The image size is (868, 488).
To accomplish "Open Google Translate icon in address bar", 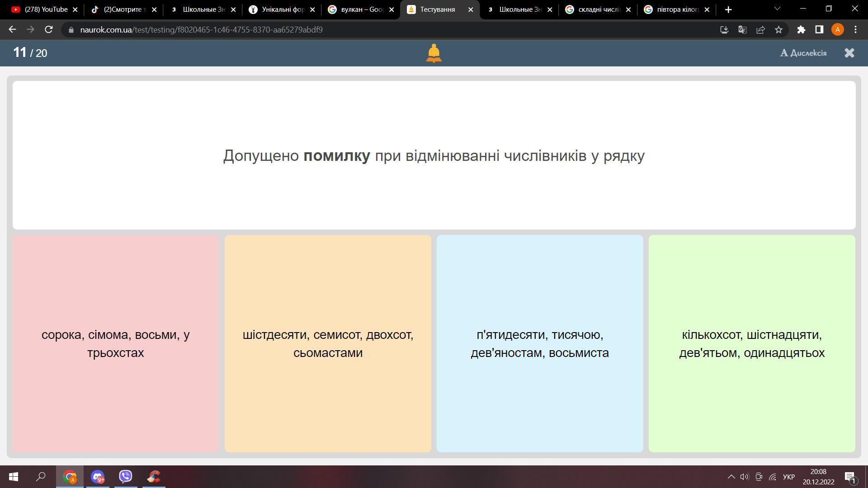I will [742, 30].
